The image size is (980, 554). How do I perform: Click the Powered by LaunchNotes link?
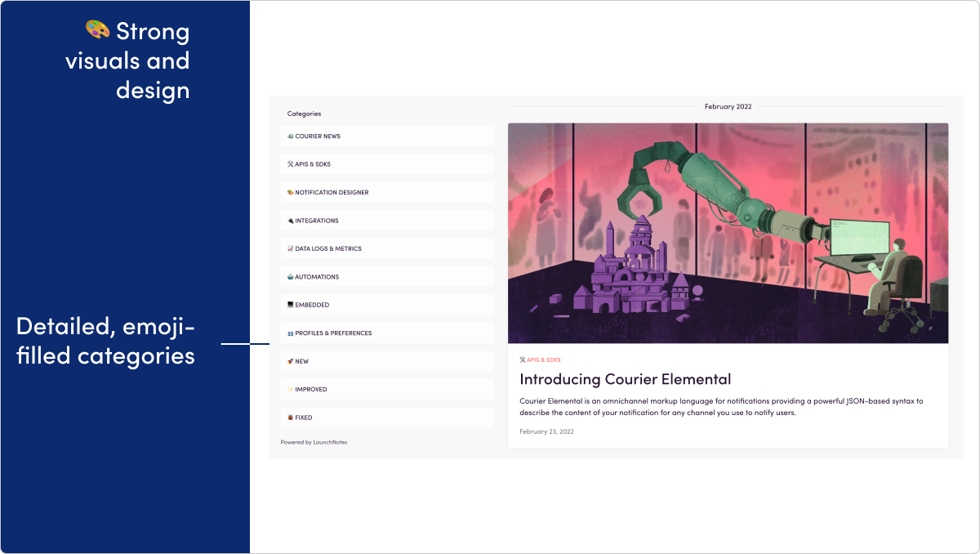(314, 442)
